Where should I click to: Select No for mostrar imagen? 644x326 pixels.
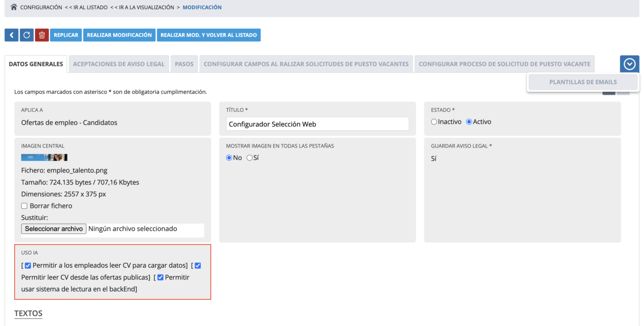pyautogui.click(x=229, y=157)
